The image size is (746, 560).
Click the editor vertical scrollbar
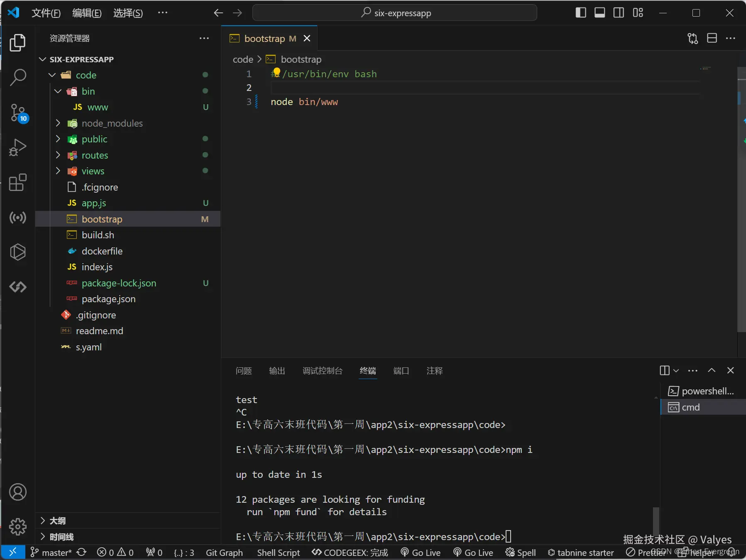point(741,199)
